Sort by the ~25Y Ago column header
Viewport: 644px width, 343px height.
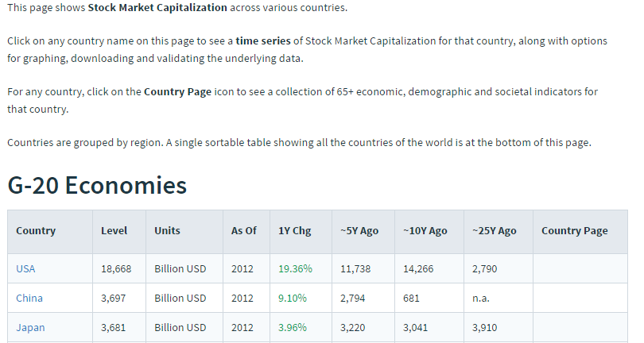pos(494,230)
